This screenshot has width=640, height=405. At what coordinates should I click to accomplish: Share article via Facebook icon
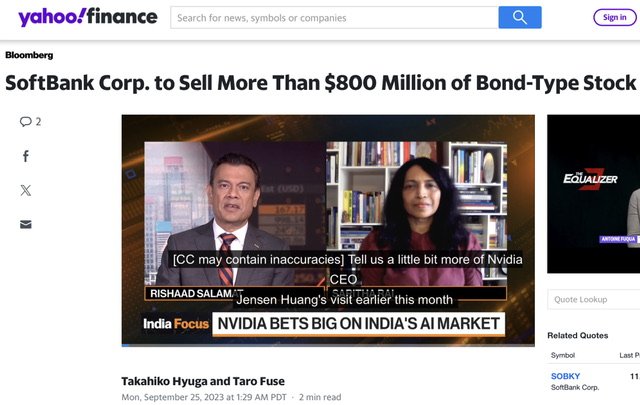[x=26, y=156]
